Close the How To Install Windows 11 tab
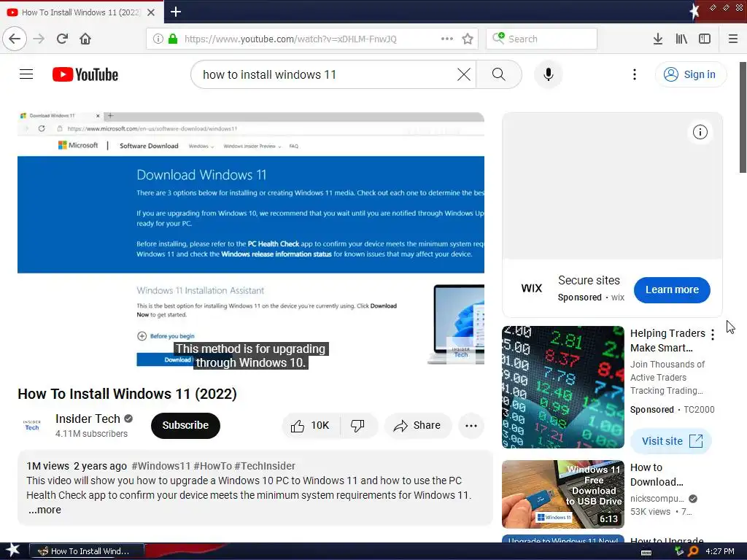The image size is (747, 560). tap(151, 12)
